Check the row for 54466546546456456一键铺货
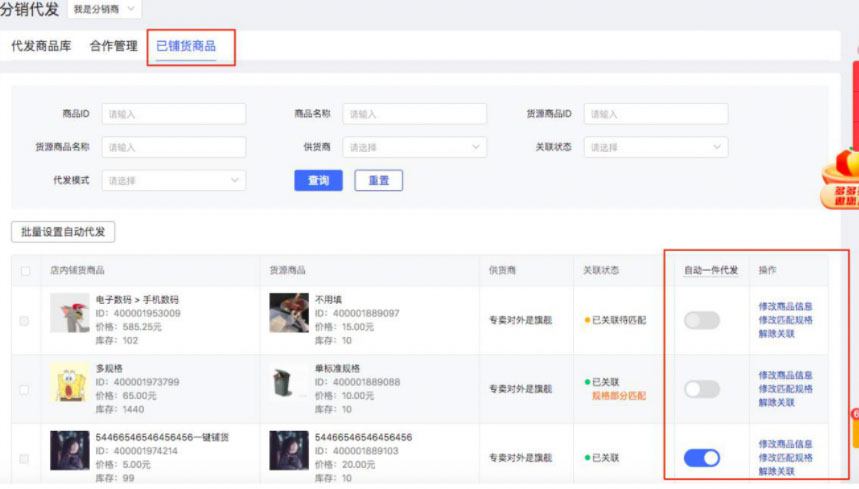The width and height of the screenshot is (859, 489). 24,459
